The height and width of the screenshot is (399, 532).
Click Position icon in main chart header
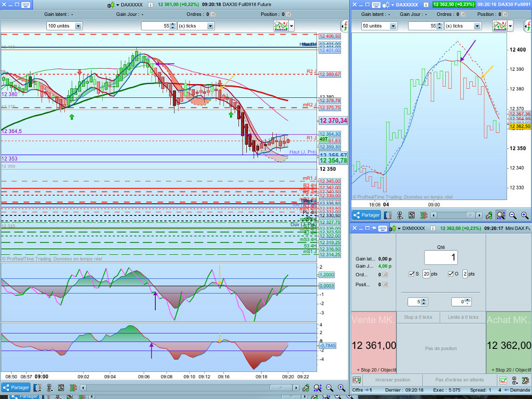tap(288, 14)
